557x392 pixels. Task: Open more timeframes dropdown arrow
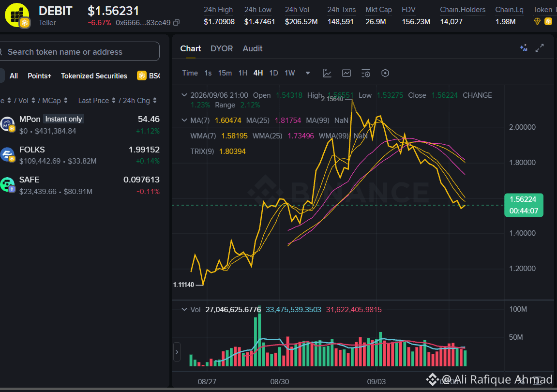[x=308, y=73]
